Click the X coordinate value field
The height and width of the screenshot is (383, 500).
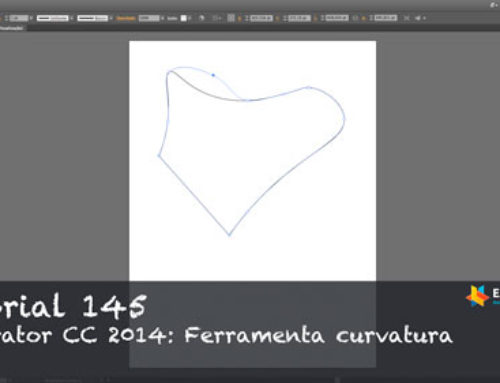click(261, 18)
